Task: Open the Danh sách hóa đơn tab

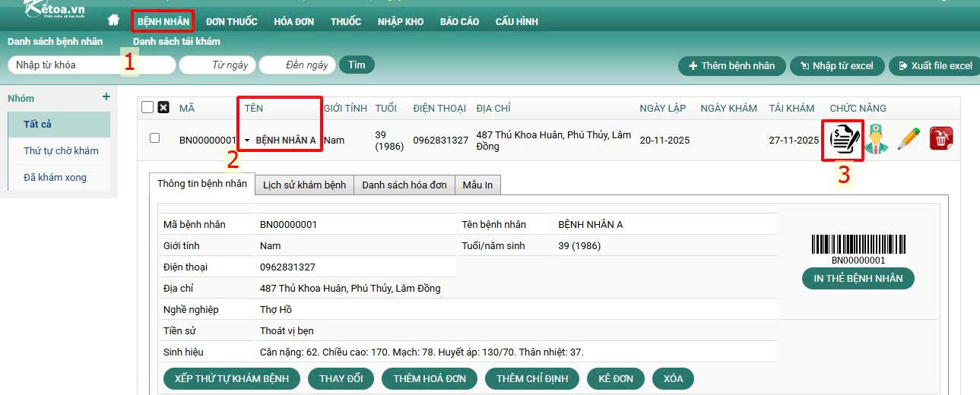Action: 404,185
